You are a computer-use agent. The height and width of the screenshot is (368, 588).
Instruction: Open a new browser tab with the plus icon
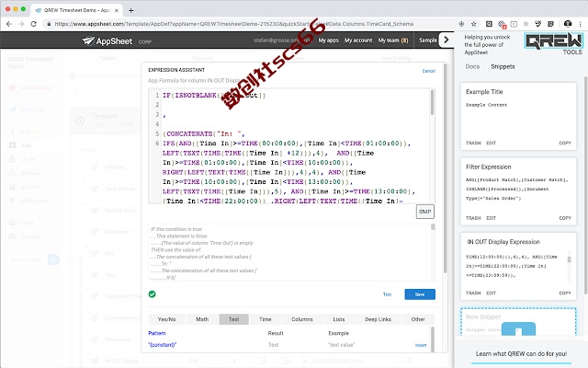tap(130, 10)
